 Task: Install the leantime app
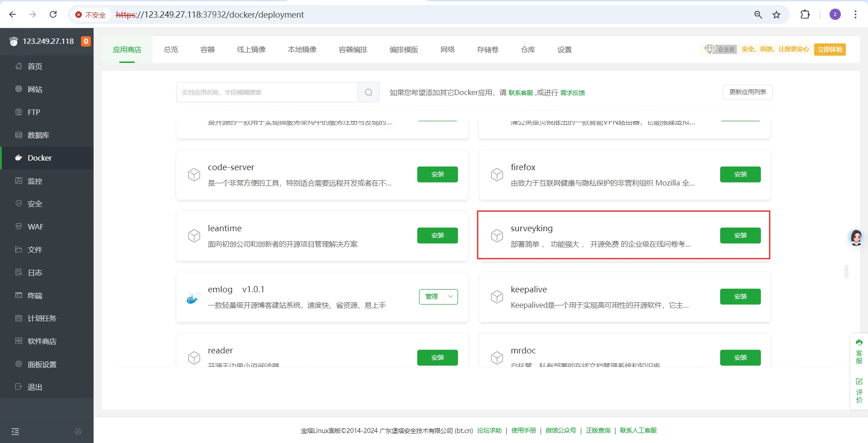point(438,236)
